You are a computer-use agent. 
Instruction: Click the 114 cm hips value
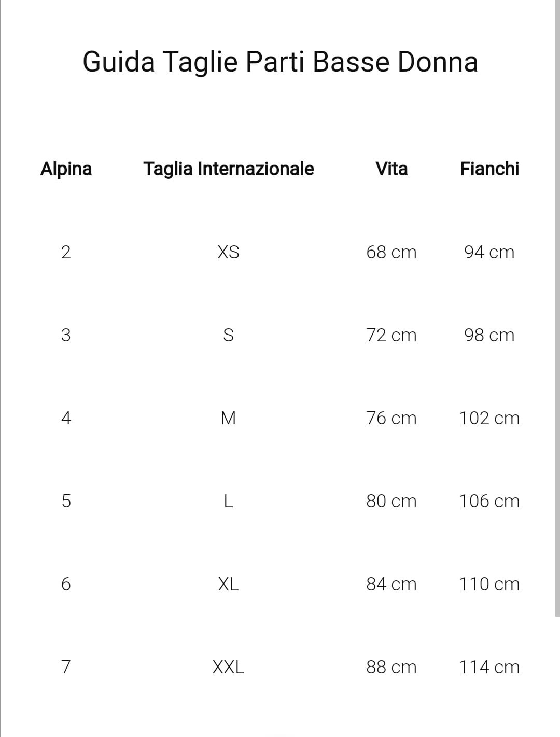[x=489, y=667]
